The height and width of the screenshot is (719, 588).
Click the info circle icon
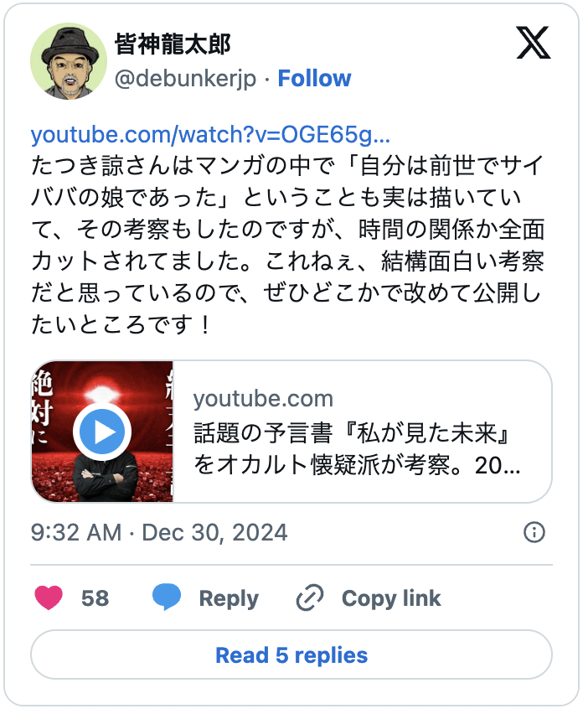534,532
